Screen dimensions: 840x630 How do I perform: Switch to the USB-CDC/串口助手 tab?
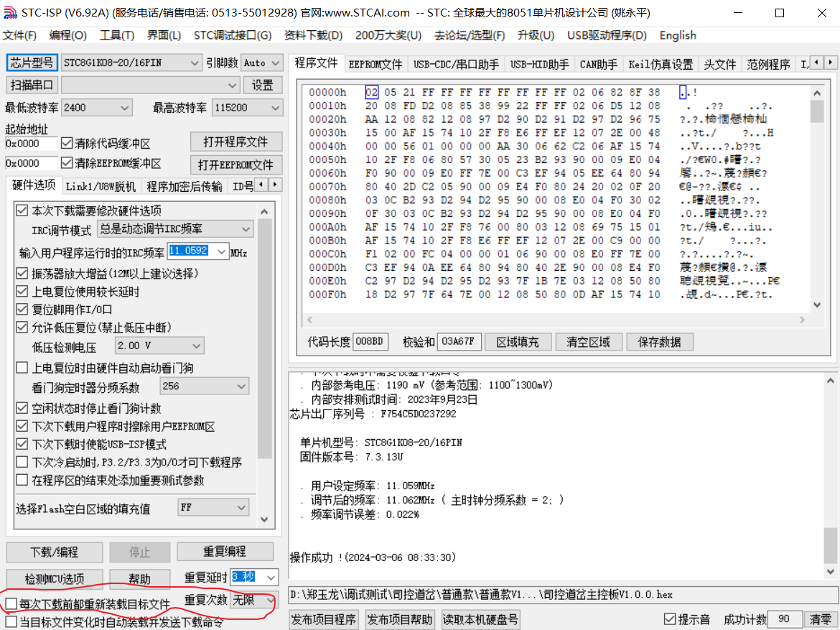456,65
